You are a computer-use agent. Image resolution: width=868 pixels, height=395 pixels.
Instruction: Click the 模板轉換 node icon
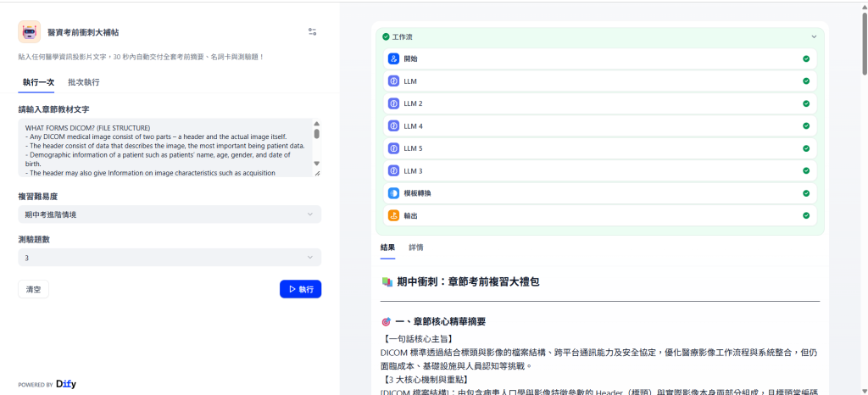pos(393,193)
